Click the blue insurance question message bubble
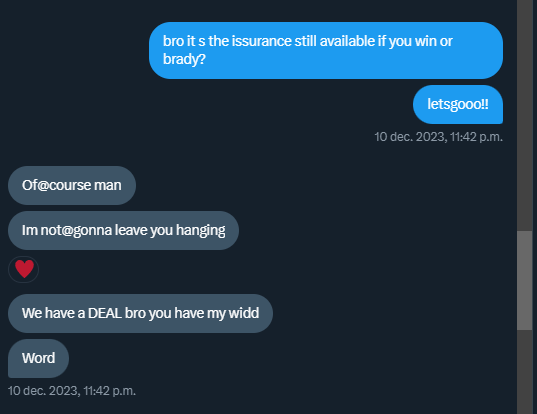The width and height of the screenshot is (537, 414). coord(326,50)
